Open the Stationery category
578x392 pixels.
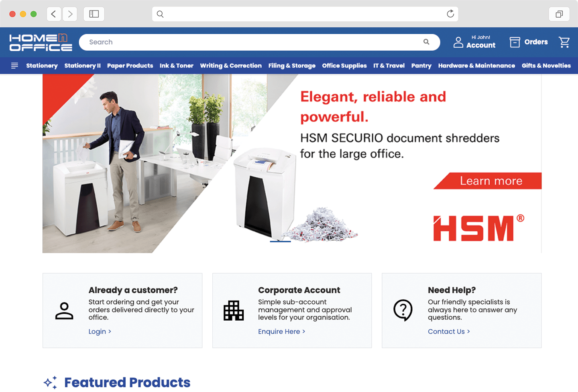42,66
